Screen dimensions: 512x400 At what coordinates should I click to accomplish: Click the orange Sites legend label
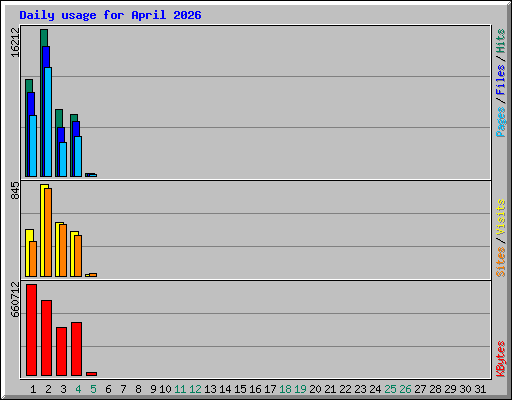(x=500, y=262)
